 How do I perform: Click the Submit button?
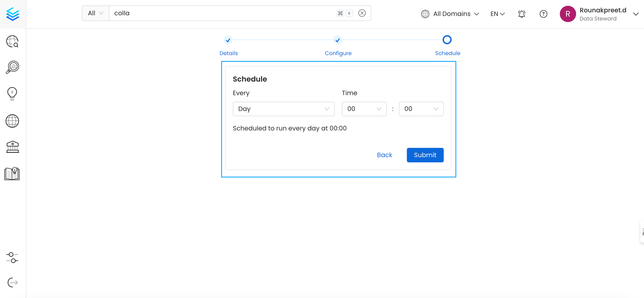[425, 155]
